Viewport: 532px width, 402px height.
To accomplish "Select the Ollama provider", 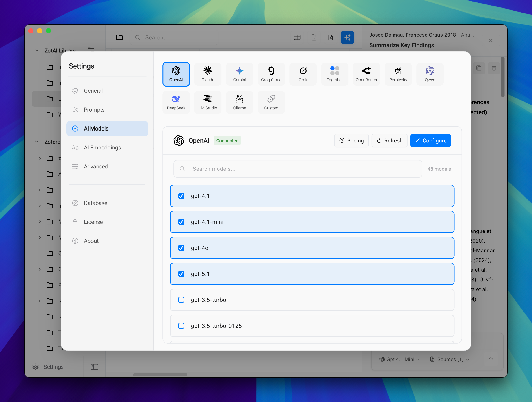I will [239, 102].
